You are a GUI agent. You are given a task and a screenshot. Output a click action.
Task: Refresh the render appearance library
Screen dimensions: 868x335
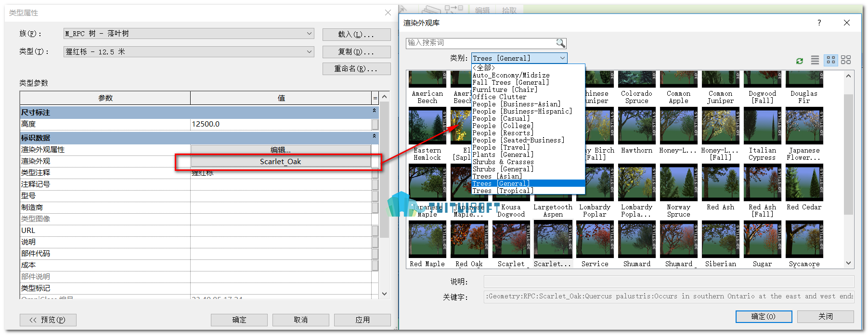800,61
